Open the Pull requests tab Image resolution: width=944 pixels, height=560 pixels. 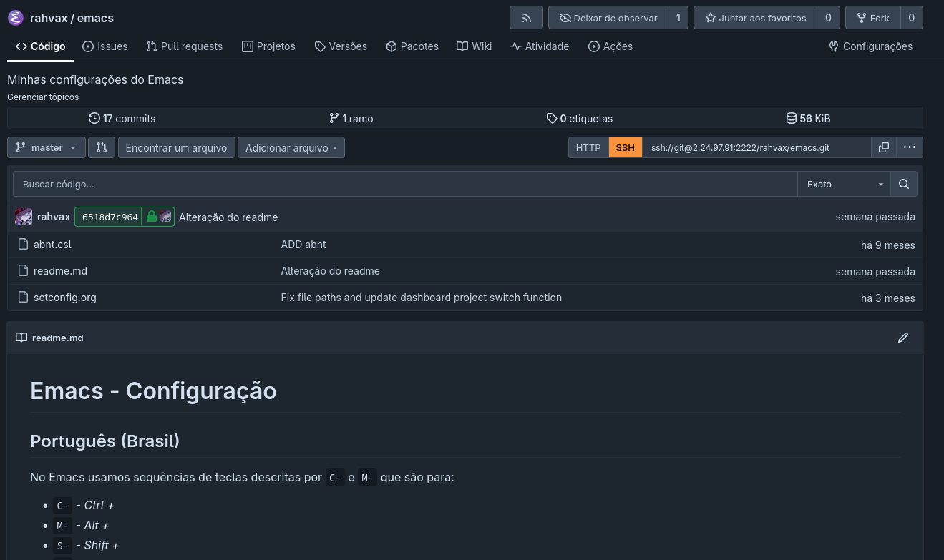coord(185,46)
